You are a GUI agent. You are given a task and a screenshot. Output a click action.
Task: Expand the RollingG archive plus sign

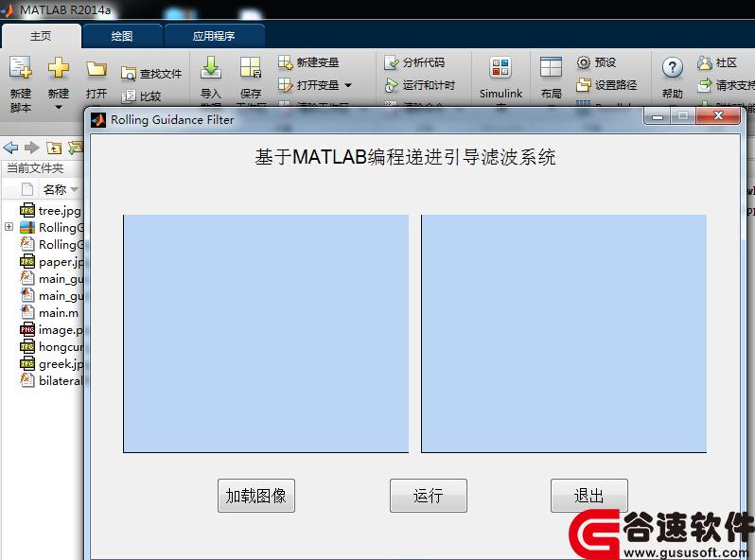(9, 226)
